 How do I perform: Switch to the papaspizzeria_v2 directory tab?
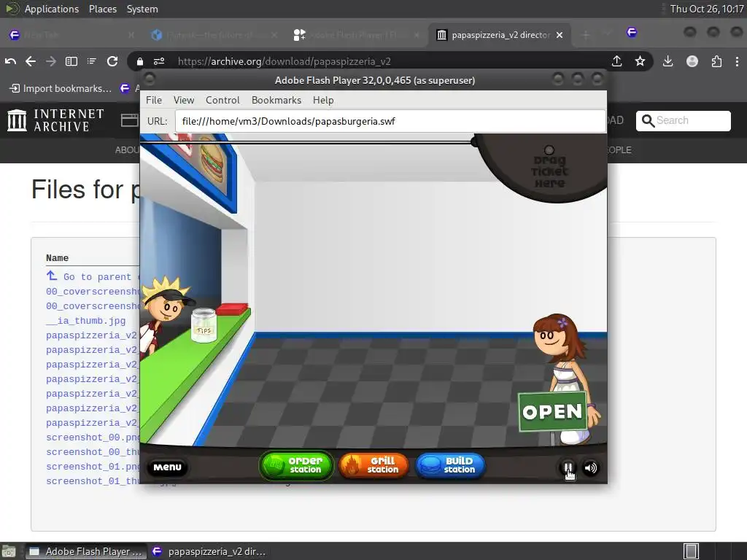tap(499, 35)
